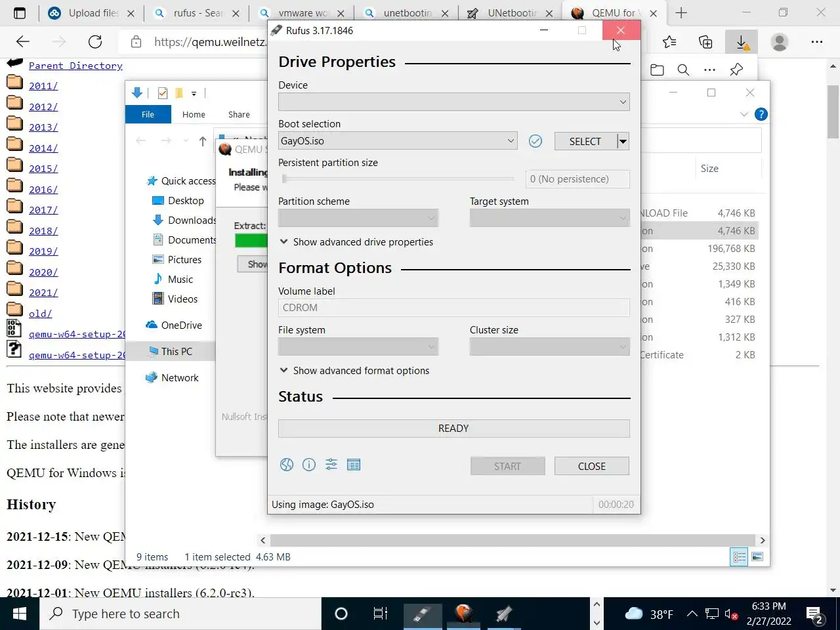Select Downloads in File Explorer sidebar

pyautogui.click(x=192, y=220)
